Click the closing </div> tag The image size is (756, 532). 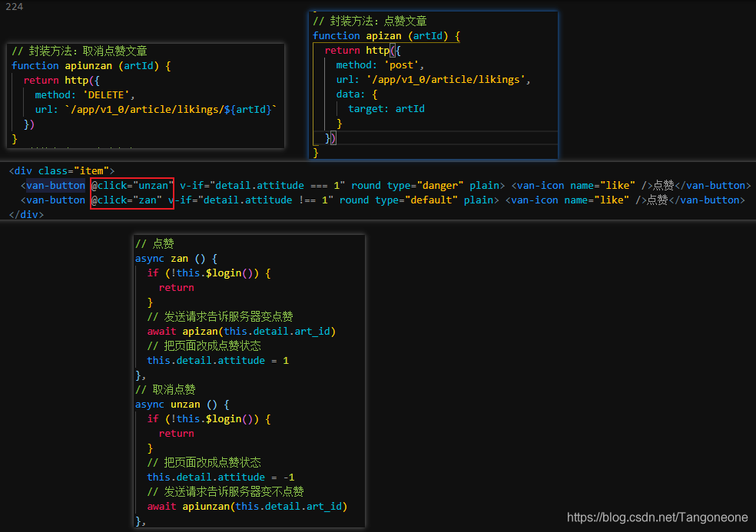(x=27, y=214)
